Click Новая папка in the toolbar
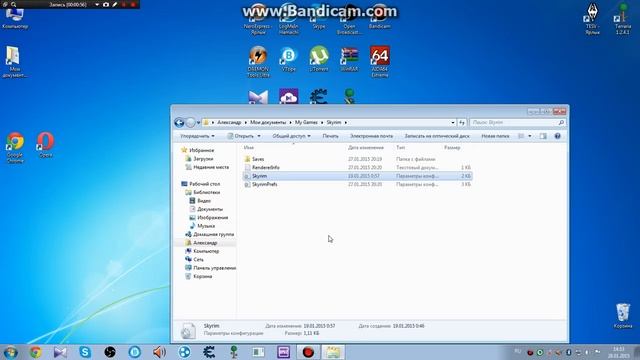This screenshot has width=640, height=360. coord(495,136)
